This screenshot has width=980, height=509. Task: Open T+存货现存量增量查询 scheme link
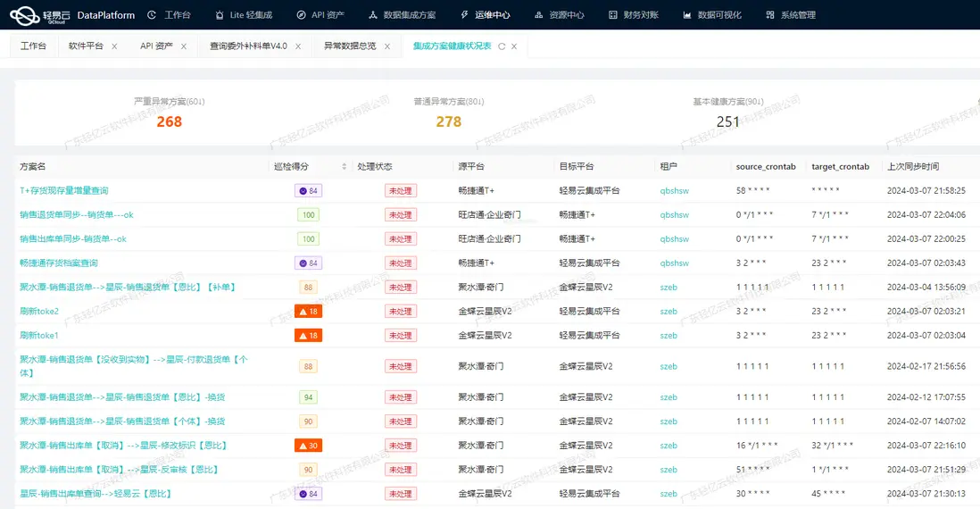[x=63, y=191]
